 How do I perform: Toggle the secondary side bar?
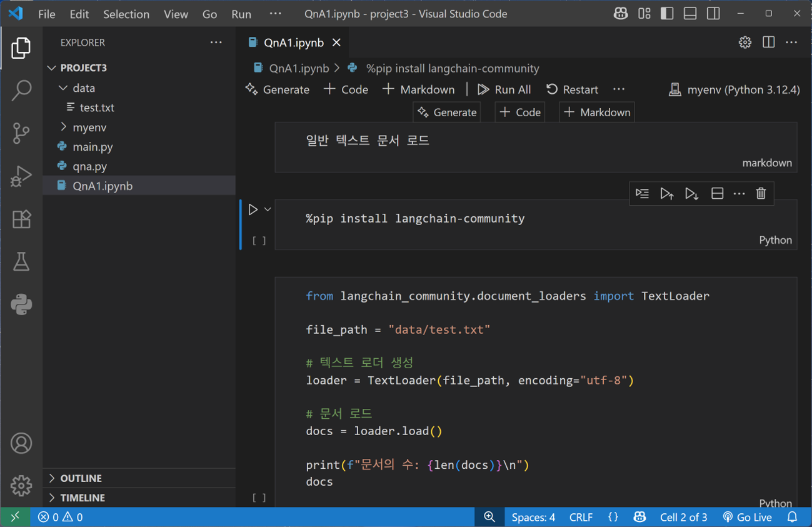click(713, 14)
